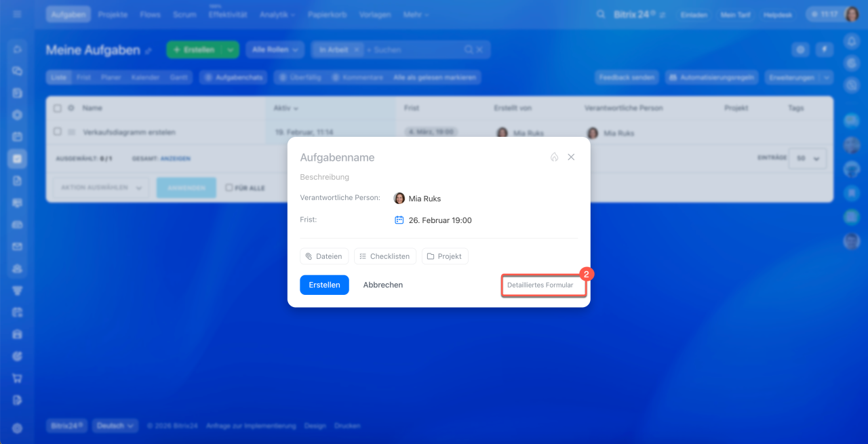Change the Einträge page size dropdown

808,158
